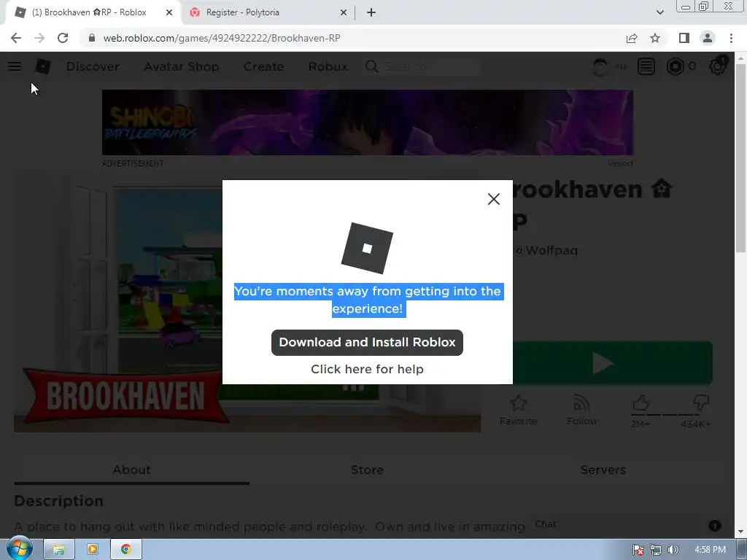Click the Roblox logo in the dialog
The height and width of the screenshot is (560, 747).
tap(367, 248)
